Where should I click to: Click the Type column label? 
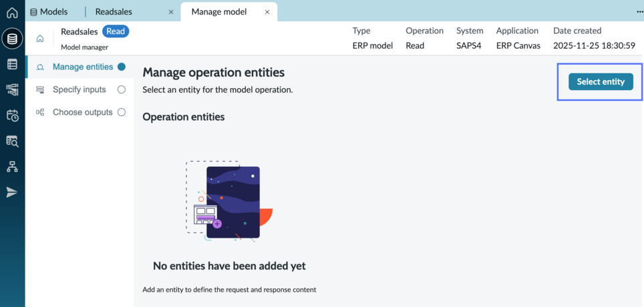coord(361,31)
